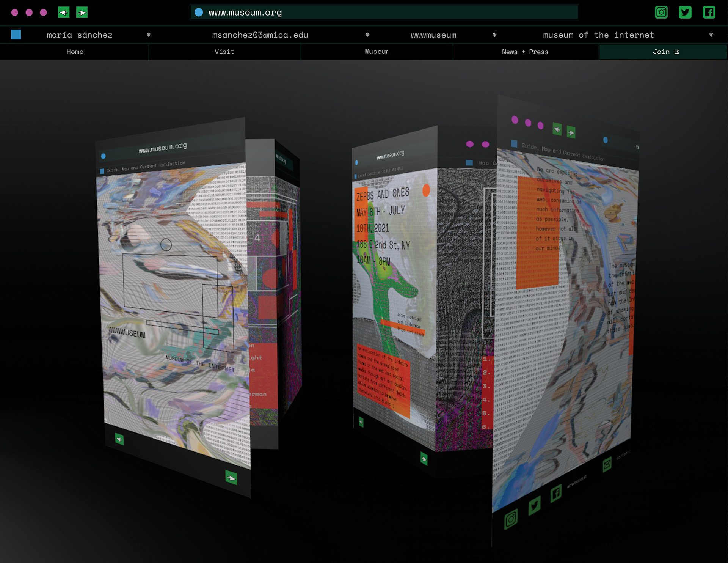Open the Home tab
Screen dimensions: 728x563
75,52
